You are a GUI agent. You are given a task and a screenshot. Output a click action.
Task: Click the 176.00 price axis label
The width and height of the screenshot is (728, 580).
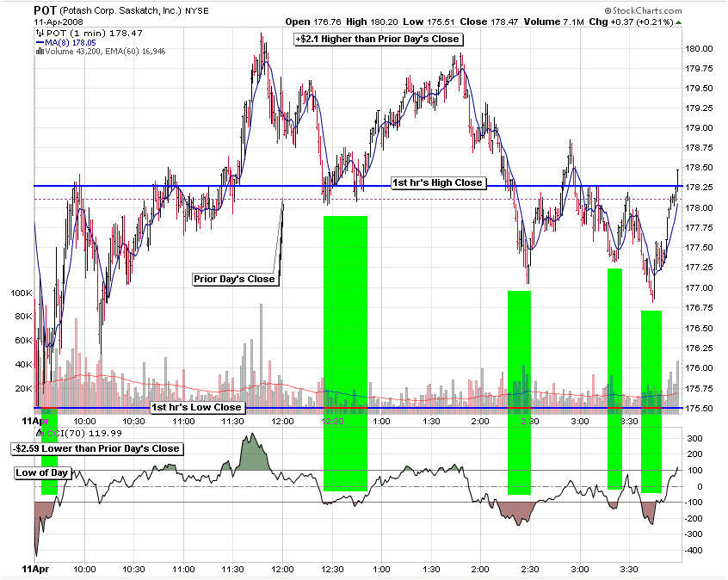pos(700,367)
